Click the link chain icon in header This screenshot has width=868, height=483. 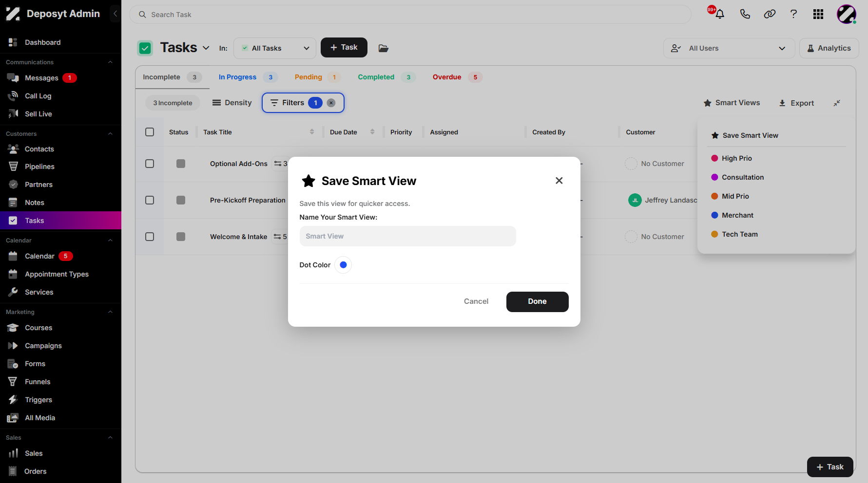tap(770, 14)
